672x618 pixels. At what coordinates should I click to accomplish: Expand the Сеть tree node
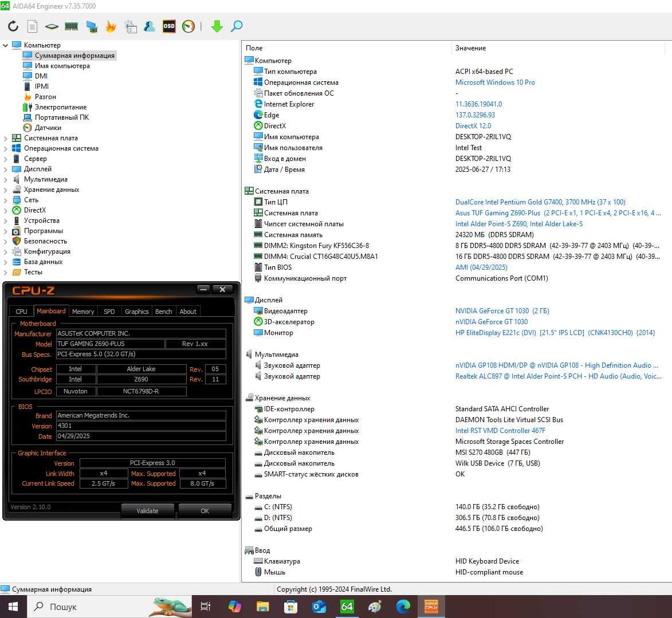coord(5,200)
